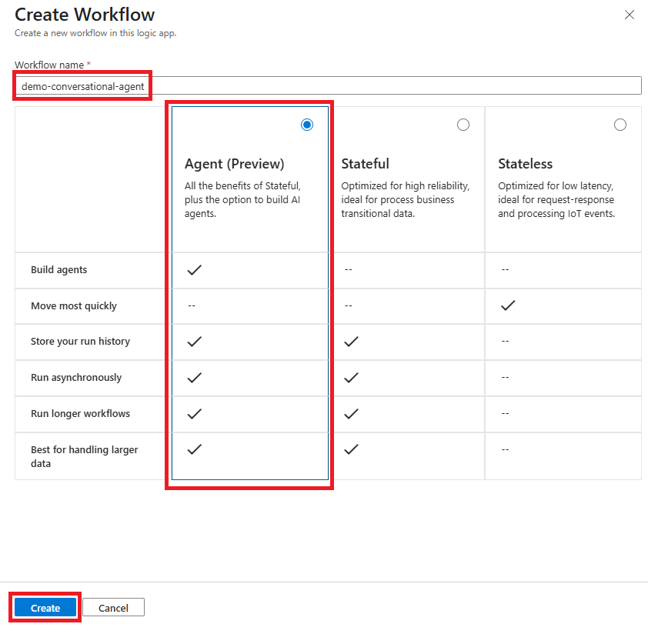
Task: Click the subtitle 'Create a new workflow in this logic app.'
Action: point(95,33)
